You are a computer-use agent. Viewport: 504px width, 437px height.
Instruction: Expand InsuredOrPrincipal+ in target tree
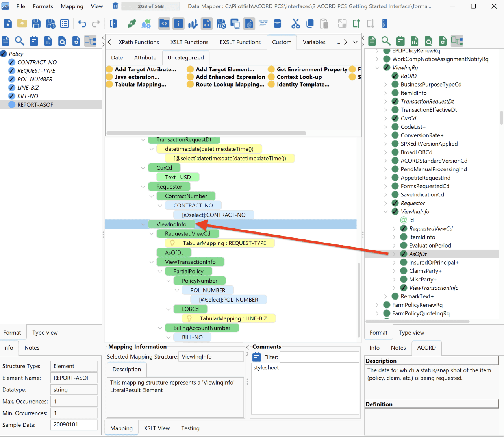coord(394,263)
